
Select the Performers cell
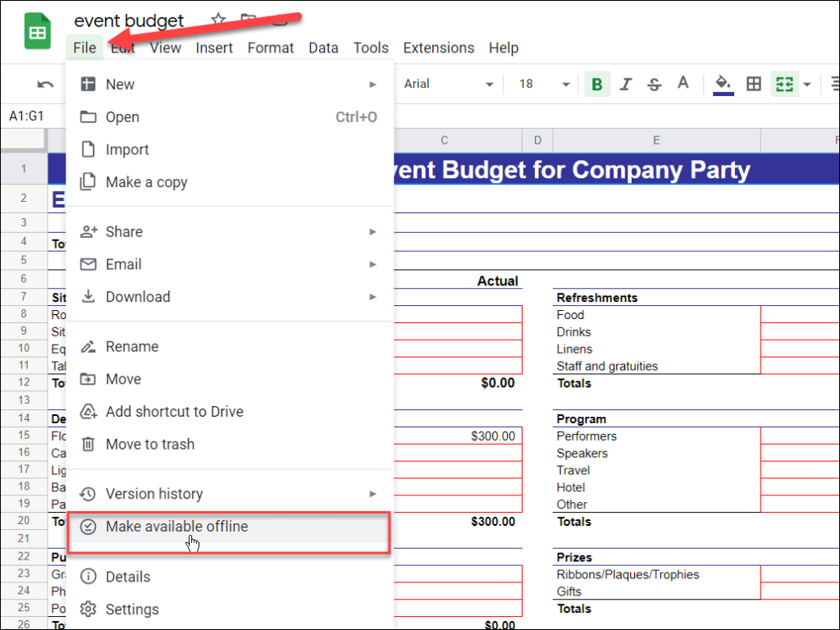[x=656, y=436]
